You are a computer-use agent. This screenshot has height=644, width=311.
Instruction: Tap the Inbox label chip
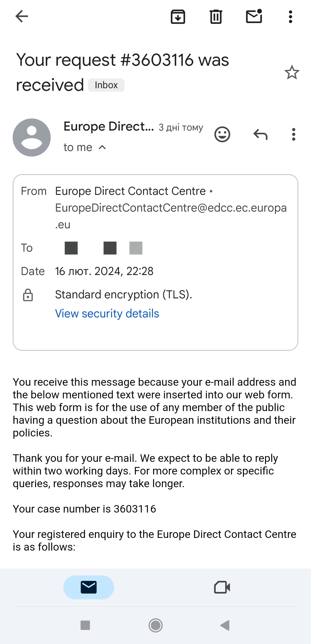[106, 85]
